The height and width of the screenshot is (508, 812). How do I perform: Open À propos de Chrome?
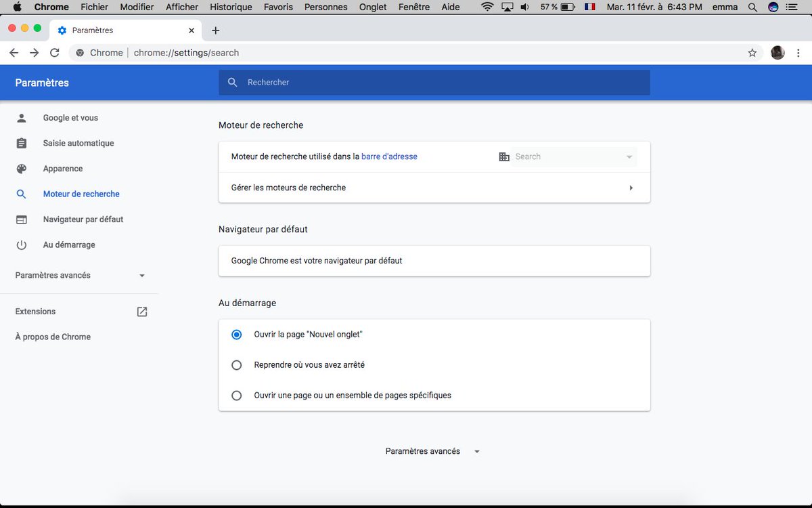(x=53, y=337)
